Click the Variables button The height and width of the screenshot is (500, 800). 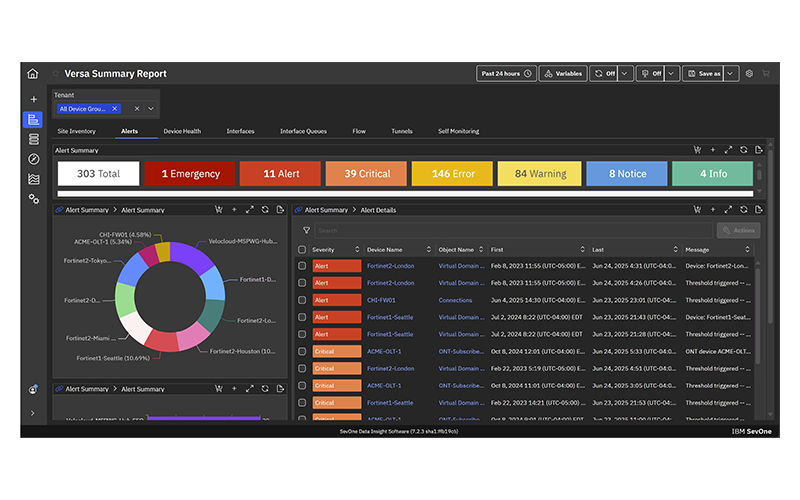[563, 73]
